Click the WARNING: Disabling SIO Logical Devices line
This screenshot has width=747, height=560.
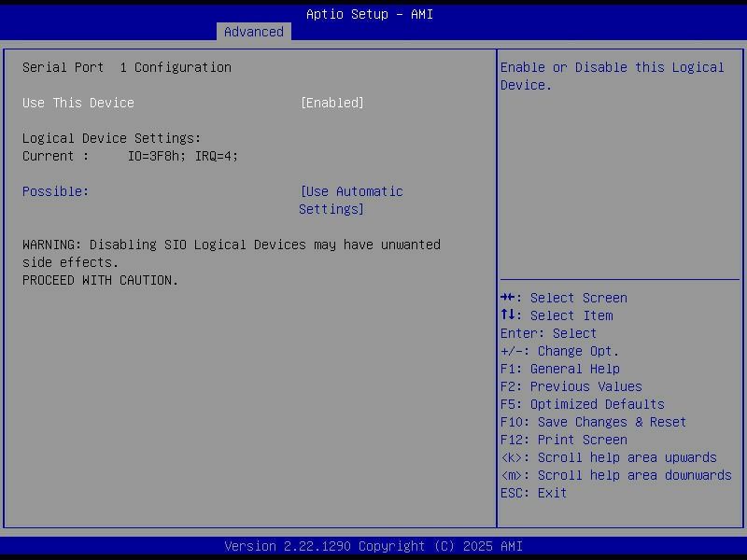[x=232, y=253]
